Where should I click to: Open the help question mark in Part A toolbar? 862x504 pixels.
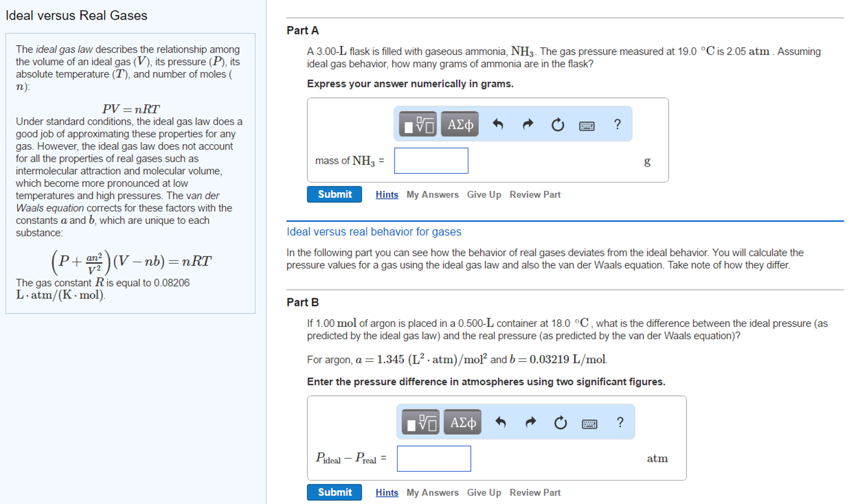(x=618, y=124)
